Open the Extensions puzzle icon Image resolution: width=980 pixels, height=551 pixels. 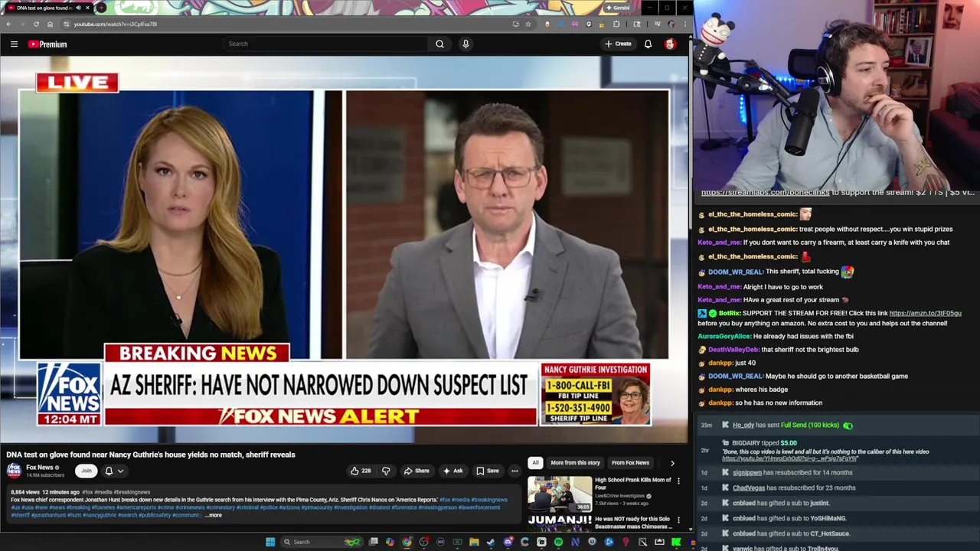(616, 24)
